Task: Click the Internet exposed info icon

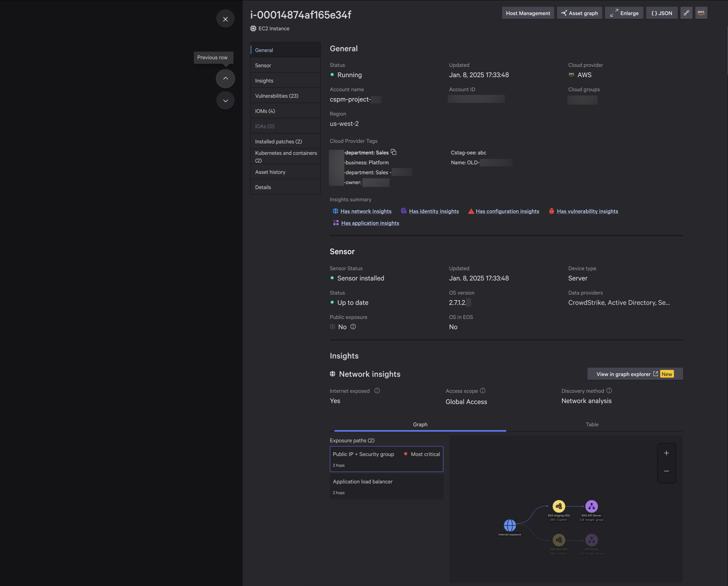Action: pos(377,390)
